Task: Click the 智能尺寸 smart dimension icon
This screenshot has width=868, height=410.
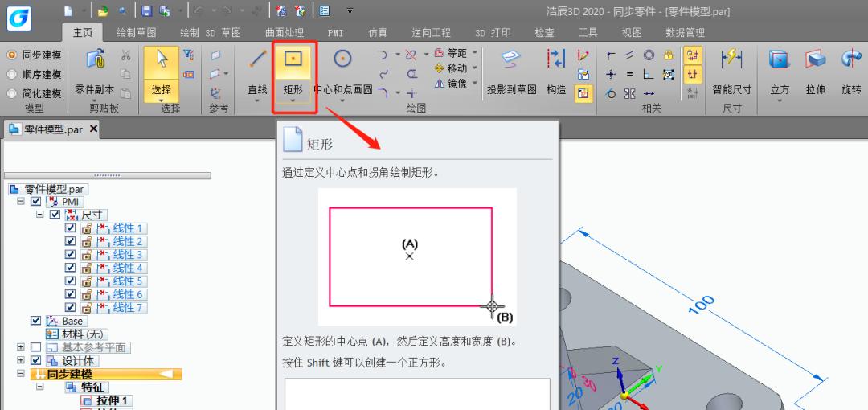Action: (732, 58)
